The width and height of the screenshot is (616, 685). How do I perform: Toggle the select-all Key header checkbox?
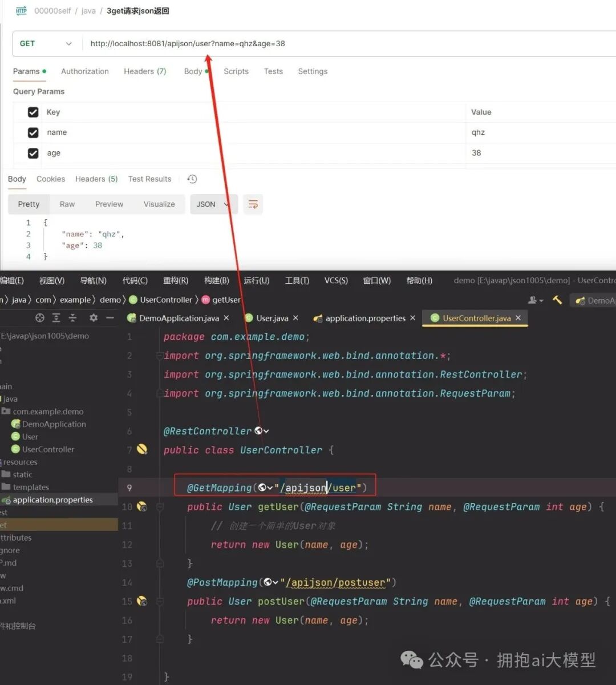point(33,112)
